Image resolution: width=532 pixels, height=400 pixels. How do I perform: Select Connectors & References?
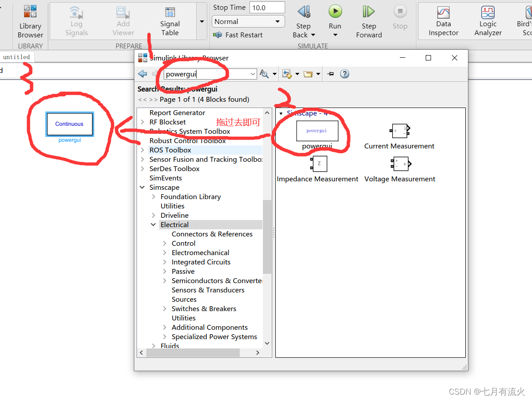212,234
